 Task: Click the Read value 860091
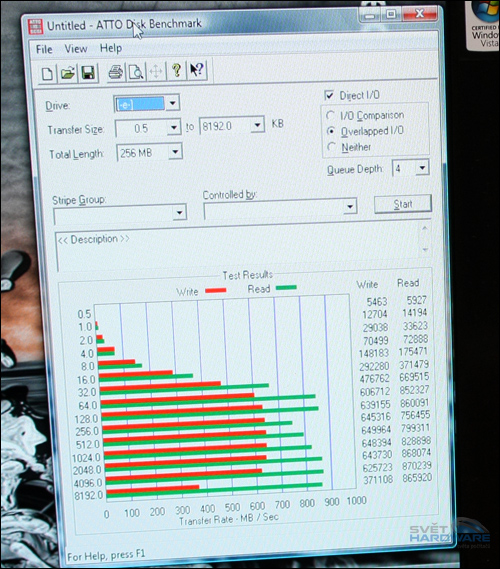click(x=414, y=403)
